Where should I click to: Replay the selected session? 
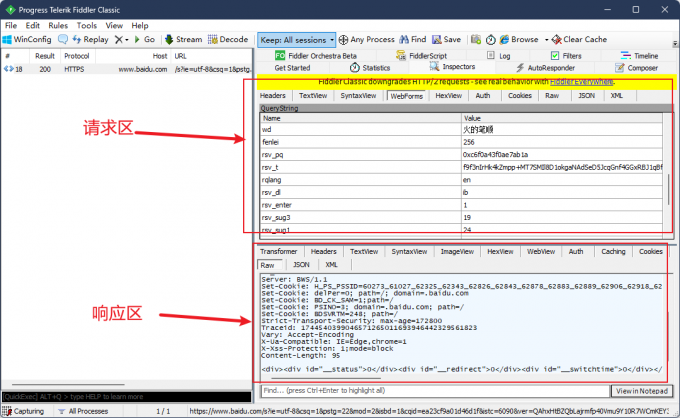[91, 39]
